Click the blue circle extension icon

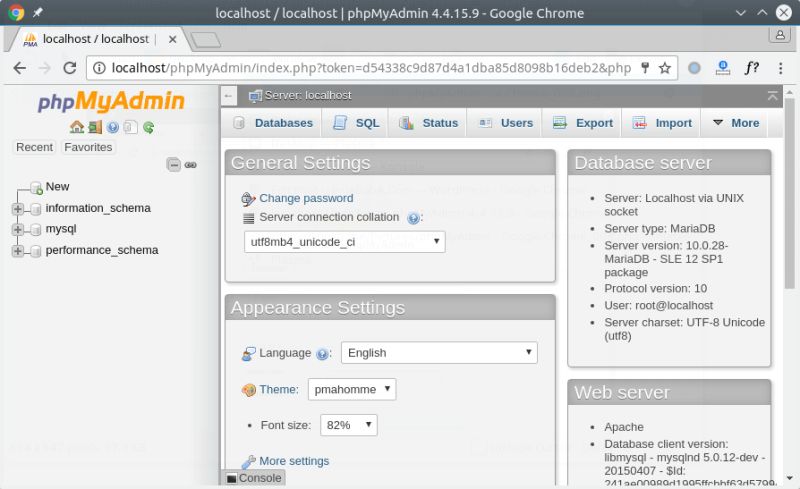pyautogui.click(x=694, y=67)
